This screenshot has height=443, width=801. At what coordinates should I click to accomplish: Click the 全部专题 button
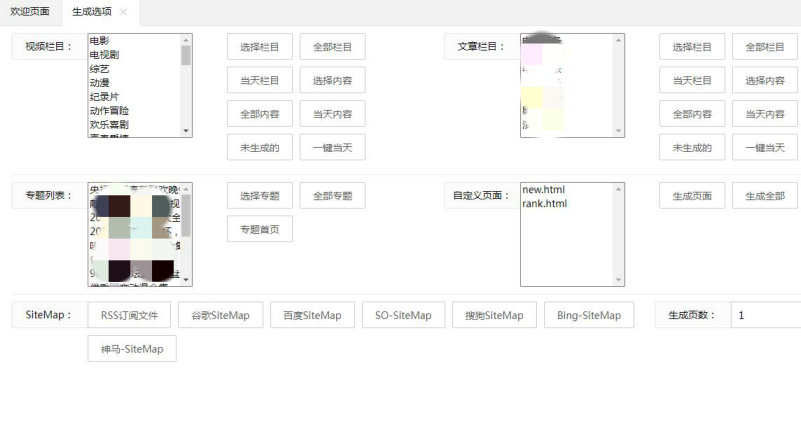(332, 196)
